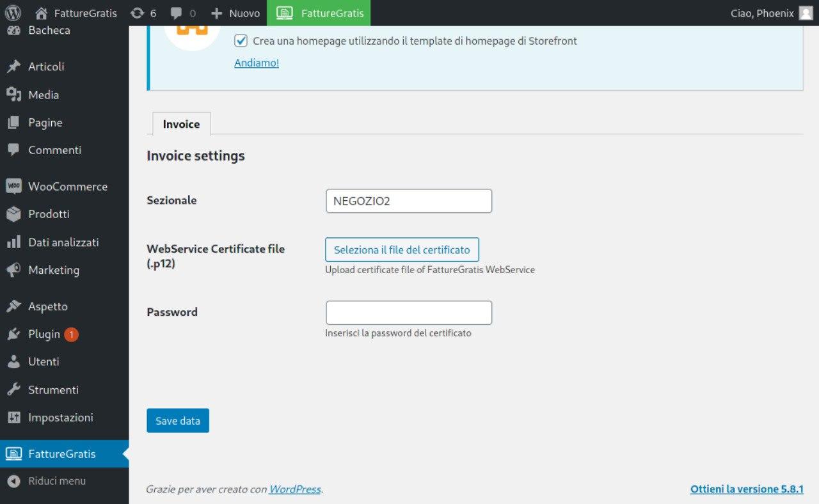Click the Bacheca dashboard icon

click(x=13, y=30)
